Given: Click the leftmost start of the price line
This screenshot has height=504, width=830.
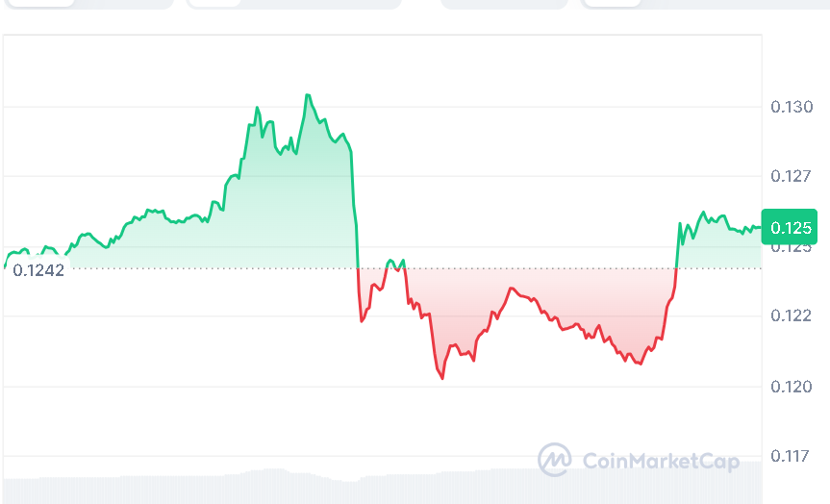Looking at the screenshot, I should click(5, 266).
